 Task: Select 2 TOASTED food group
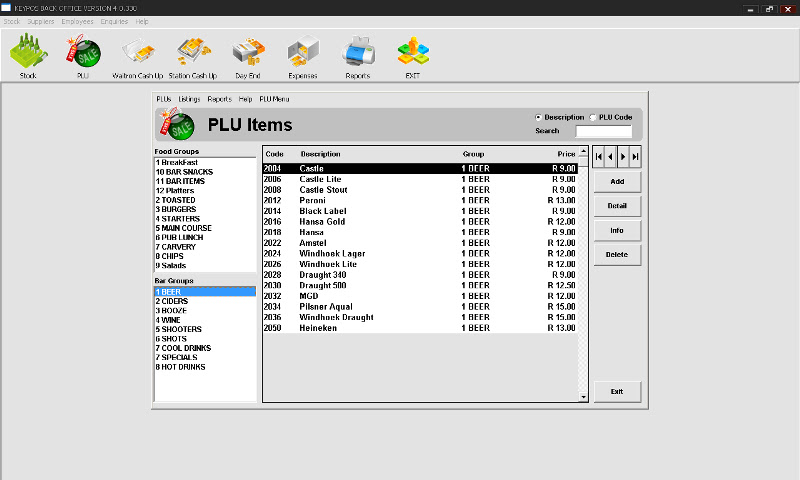[x=205, y=200]
